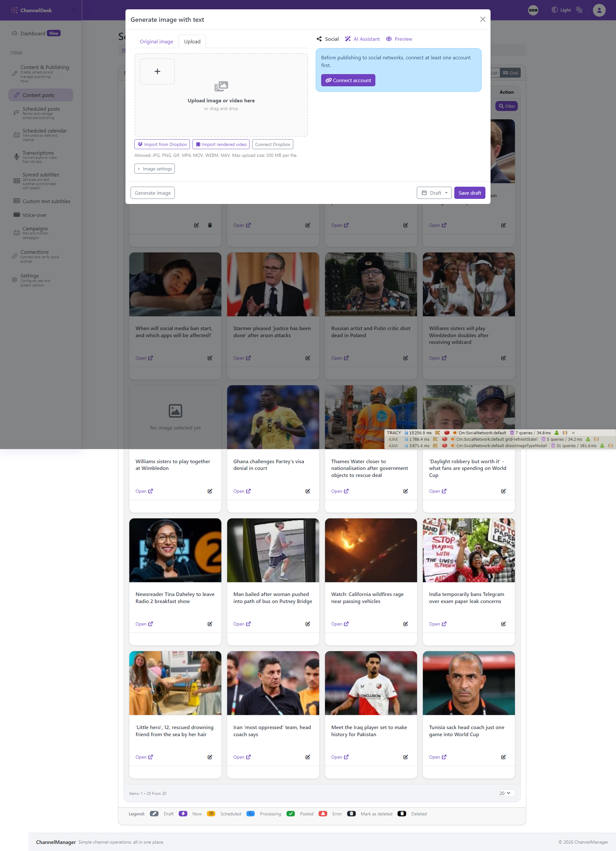Expand the Image settings section
616x851 pixels.
pos(155,169)
